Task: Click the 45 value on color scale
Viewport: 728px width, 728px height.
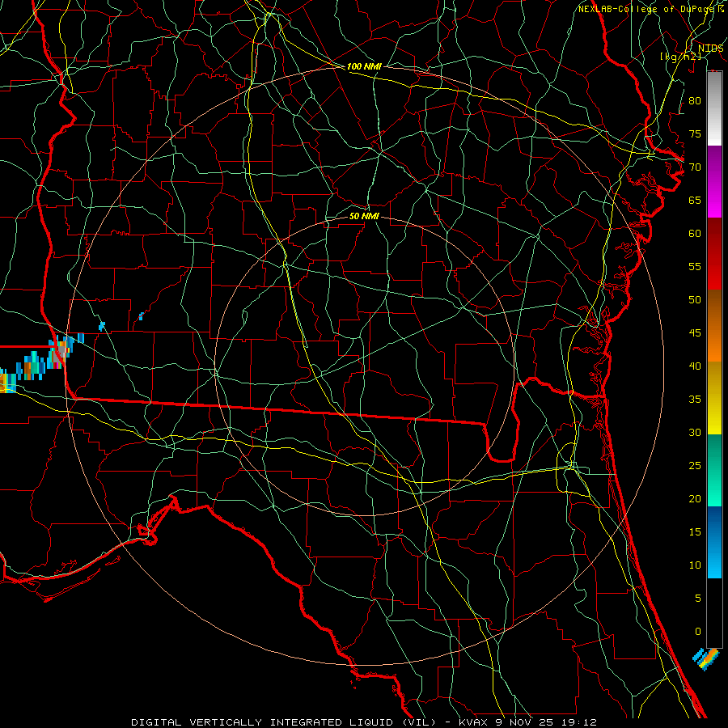Action: click(695, 333)
